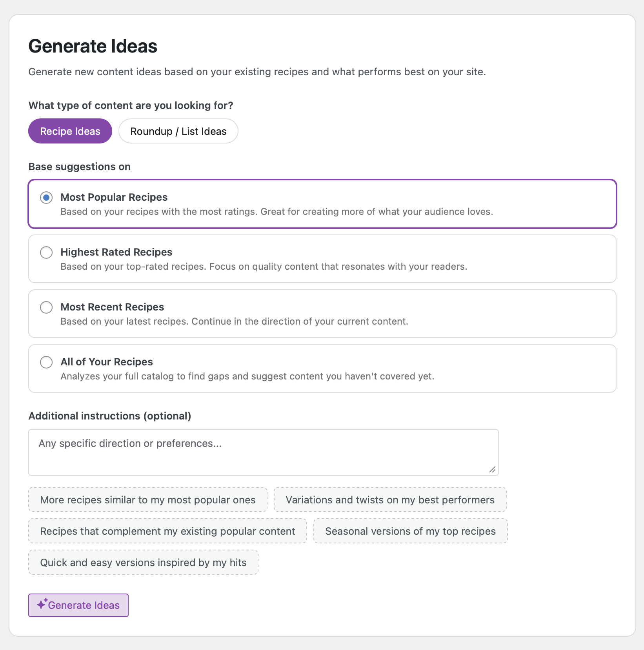Add 'Variations and twists on my best performers' suggestion
The height and width of the screenshot is (650, 644).
(390, 500)
